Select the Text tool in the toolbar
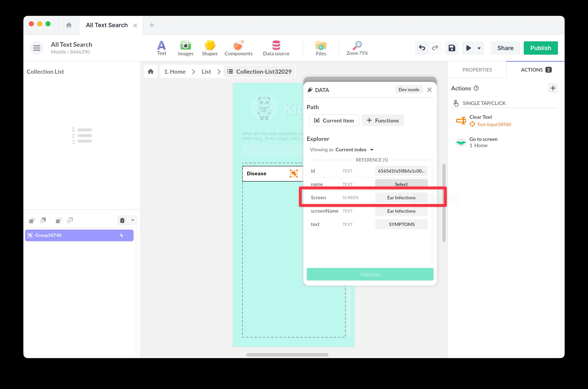Viewport: 588px width, 389px height. pyautogui.click(x=162, y=48)
